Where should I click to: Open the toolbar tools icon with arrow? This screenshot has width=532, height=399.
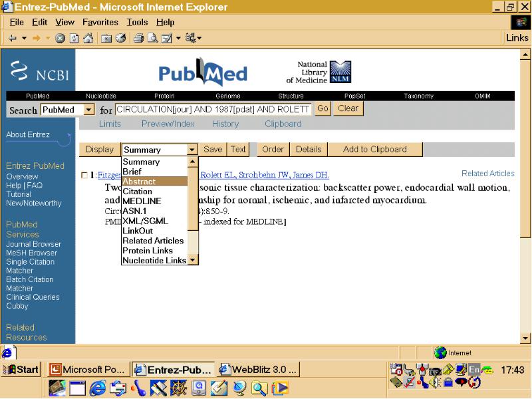pyautogui.click(x=193, y=38)
